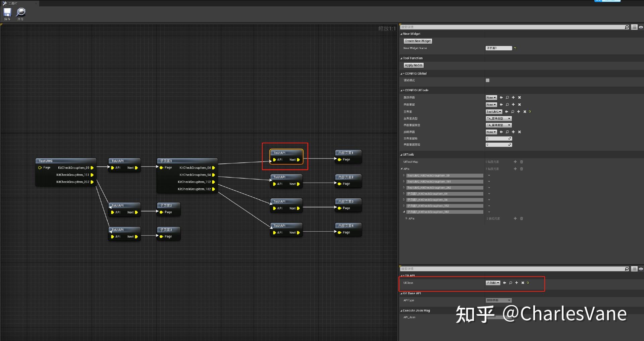Click the trash icon next to the APIs array
Viewport: 644px width, 341px height.
coord(522,169)
